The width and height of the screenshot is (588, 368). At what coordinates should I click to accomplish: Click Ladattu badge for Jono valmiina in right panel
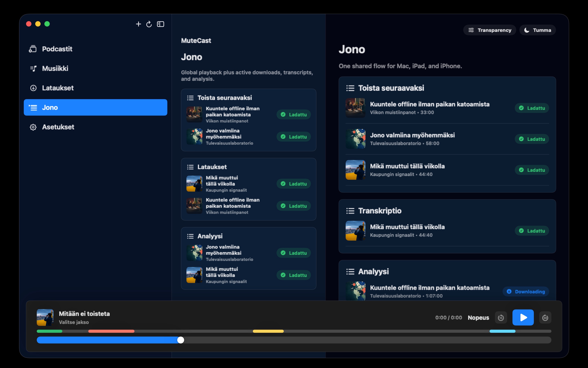[x=532, y=139]
